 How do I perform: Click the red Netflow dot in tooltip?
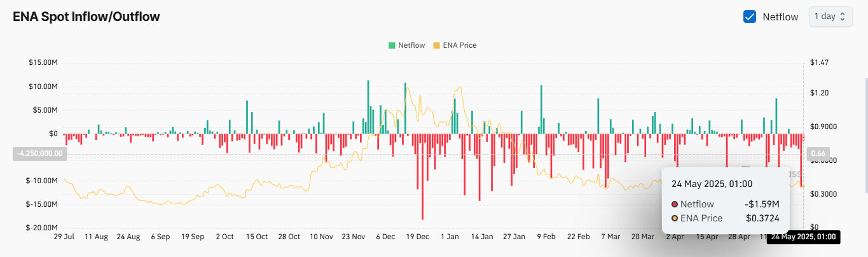675,204
